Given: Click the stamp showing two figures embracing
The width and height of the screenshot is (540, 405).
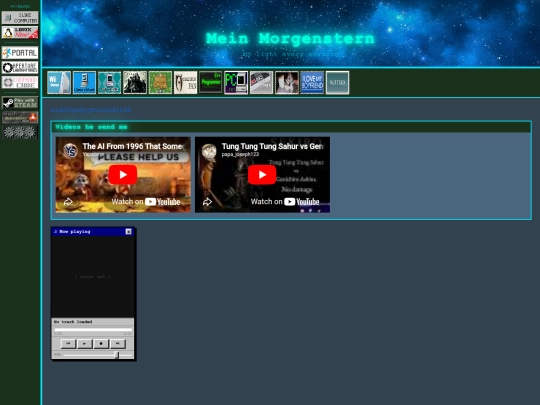Looking at the screenshot, I should click(287, 83).
